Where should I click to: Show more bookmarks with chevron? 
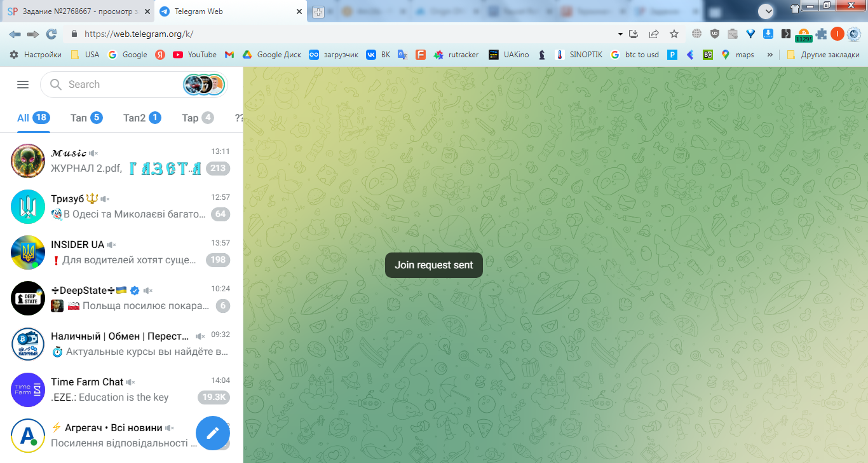(x=770, y=55)
